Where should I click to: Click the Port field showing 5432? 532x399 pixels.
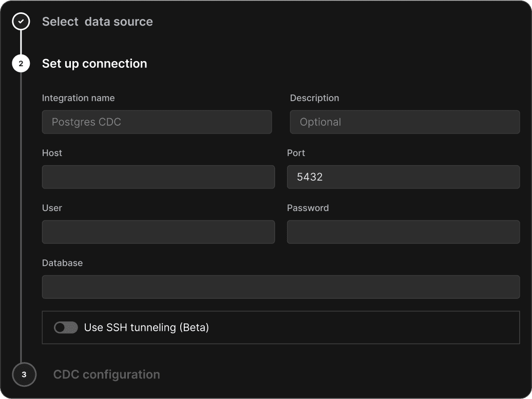click(403, 177)
